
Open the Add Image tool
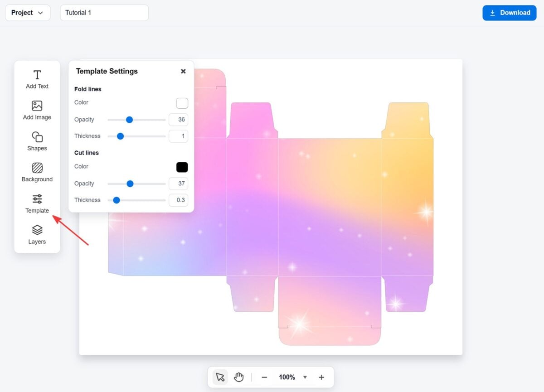coord(37,110)
